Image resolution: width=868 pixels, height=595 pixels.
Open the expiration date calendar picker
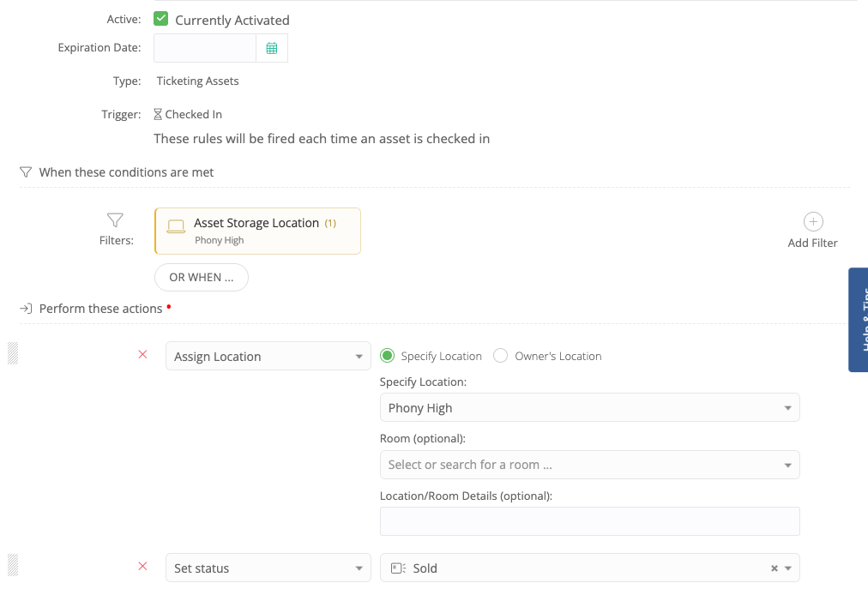click(x=272, y=48)
